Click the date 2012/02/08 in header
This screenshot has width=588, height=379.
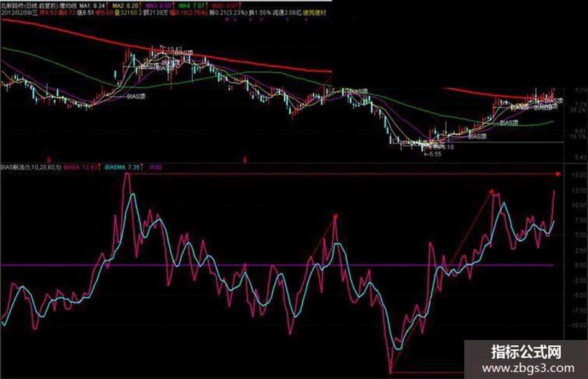point(16,12)
